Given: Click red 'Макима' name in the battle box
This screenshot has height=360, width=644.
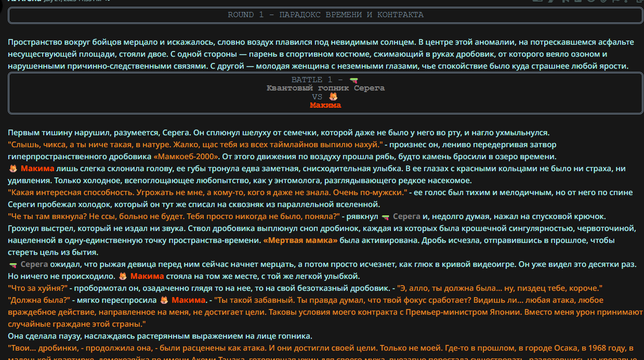Looking at the screenshot, I should pyautogui.click(x=325, y=105).
